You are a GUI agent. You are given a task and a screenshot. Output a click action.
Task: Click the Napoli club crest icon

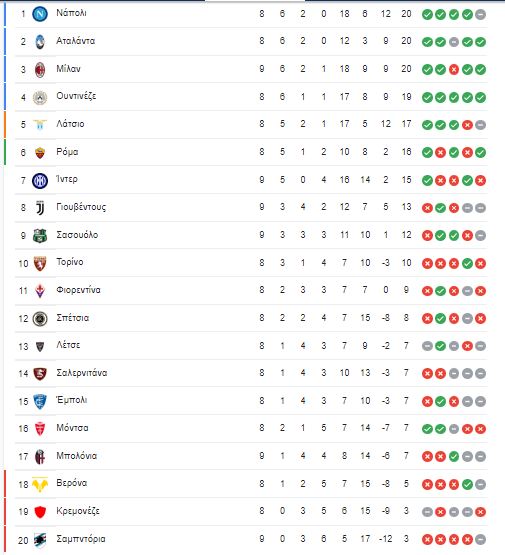pos(40,14)
